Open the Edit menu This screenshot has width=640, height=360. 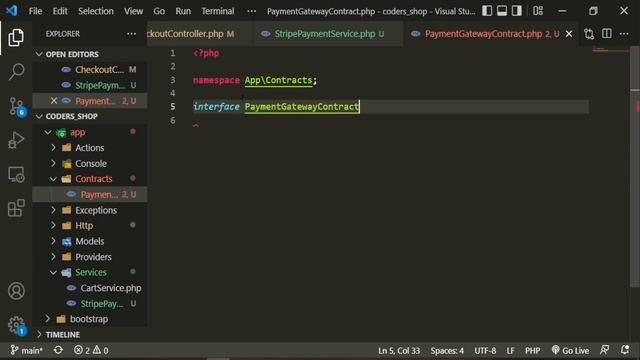click(60, 11)
